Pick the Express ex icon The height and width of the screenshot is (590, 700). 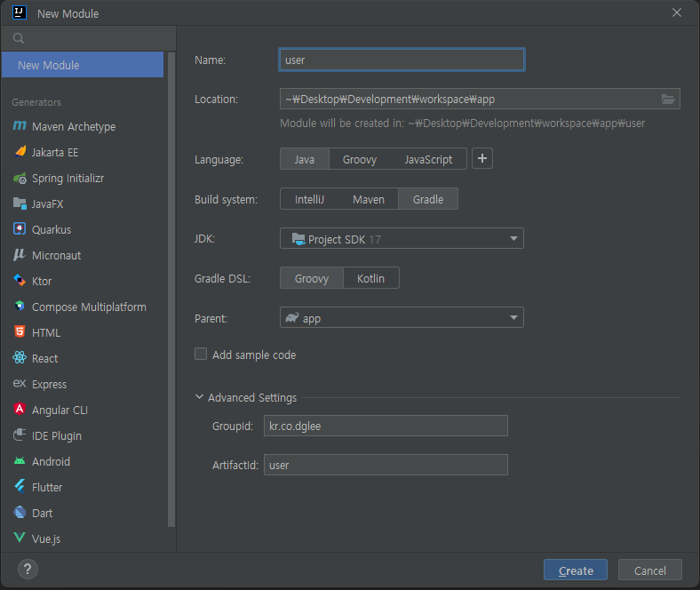coord(20,383)
